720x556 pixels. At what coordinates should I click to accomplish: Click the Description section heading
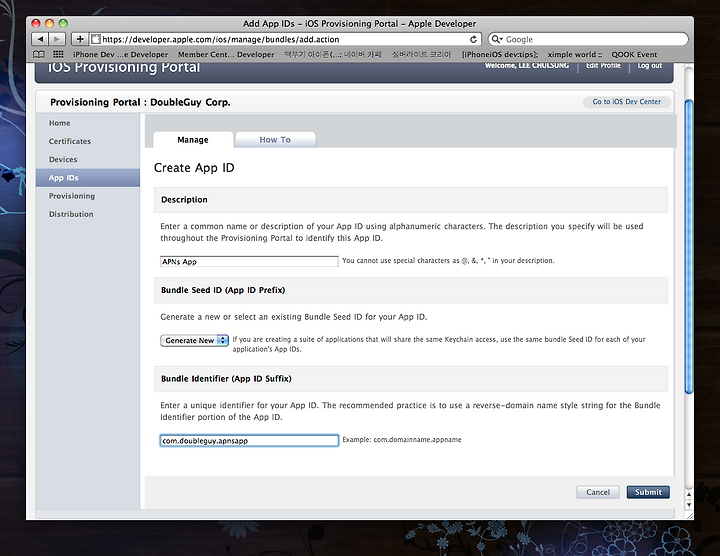(x=184, y=200)
